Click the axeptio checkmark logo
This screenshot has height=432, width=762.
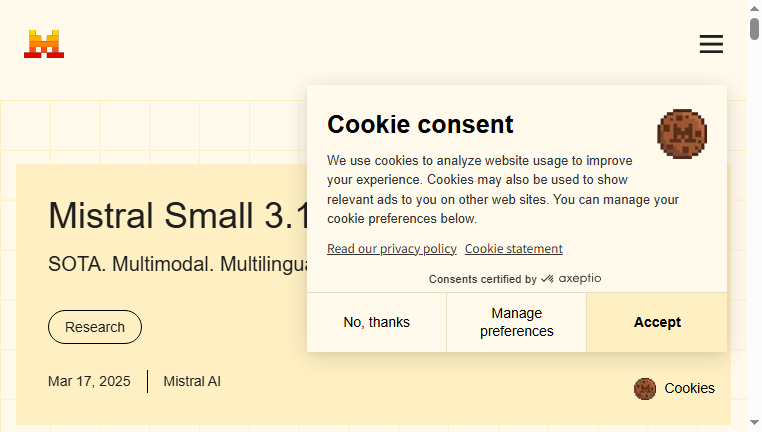[x=547, y=279]
